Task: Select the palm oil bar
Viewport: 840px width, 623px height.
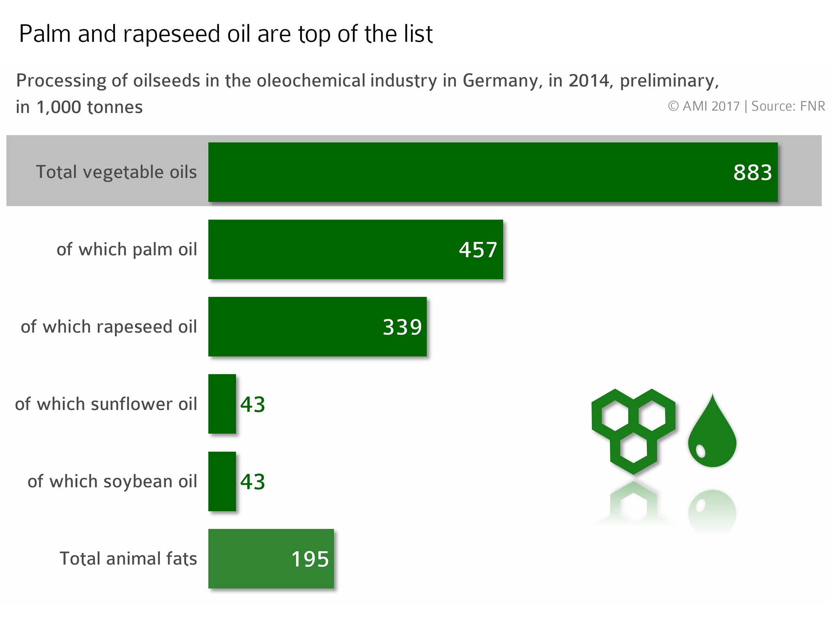Action: pyautogui.click(x=355, y=249)
